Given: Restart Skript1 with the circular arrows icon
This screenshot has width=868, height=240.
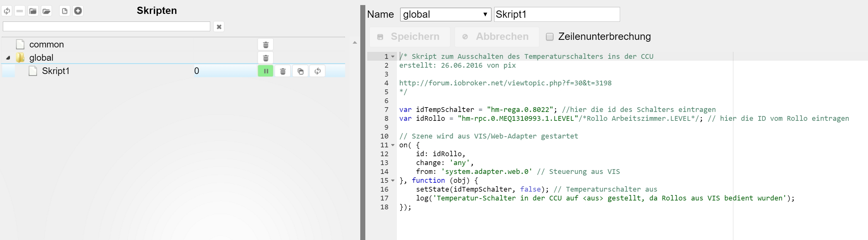Looking at the screenshot, I should click(317, 71).
